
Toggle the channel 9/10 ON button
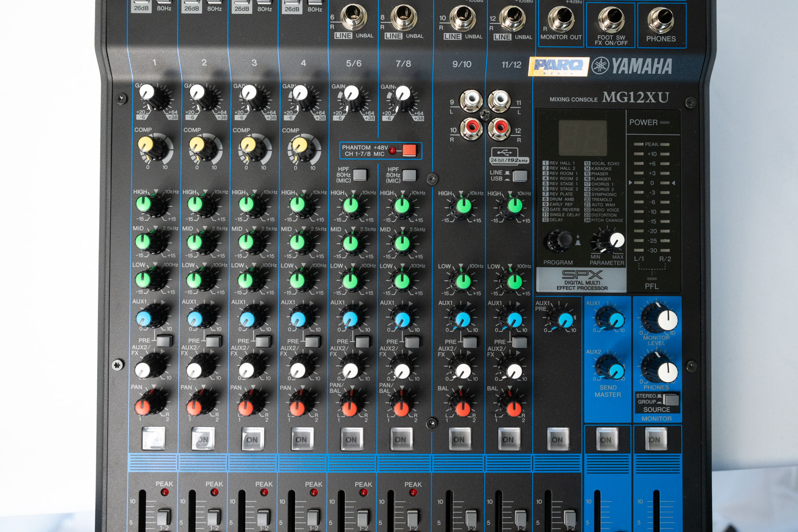click(459, 439)
